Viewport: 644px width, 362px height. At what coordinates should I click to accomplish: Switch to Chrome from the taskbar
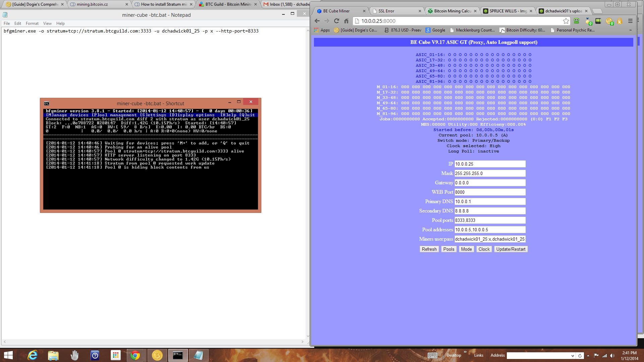[x=136, y=355]
